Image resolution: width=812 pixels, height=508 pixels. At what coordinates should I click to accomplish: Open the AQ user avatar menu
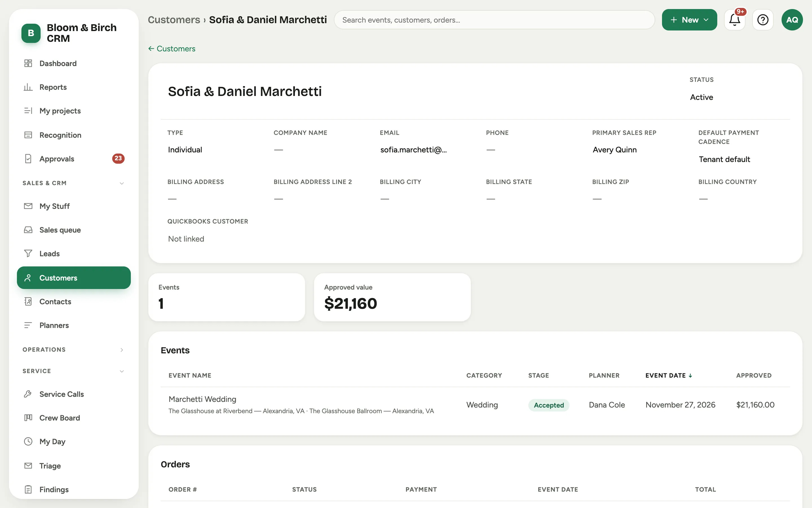(x=792, y=20)
